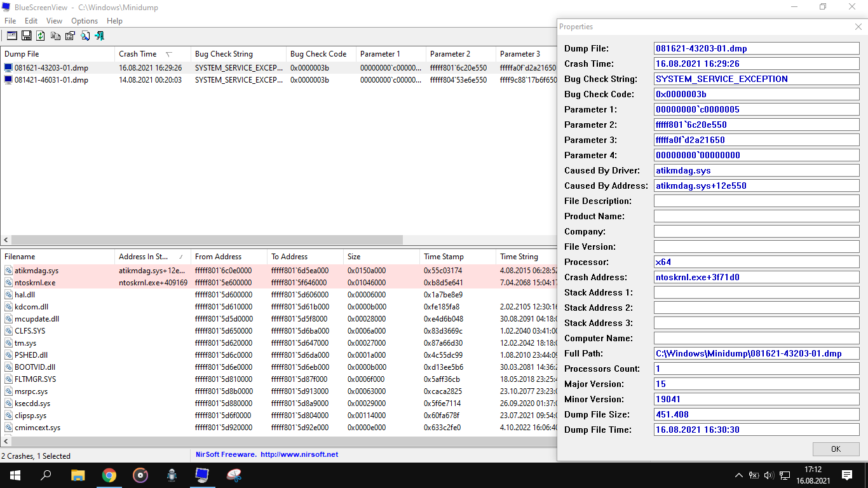Viewport: 868px width, 488px height.
Task: Select the 081421-46031-01.dmp crash row
Action: tap(278, 80)
